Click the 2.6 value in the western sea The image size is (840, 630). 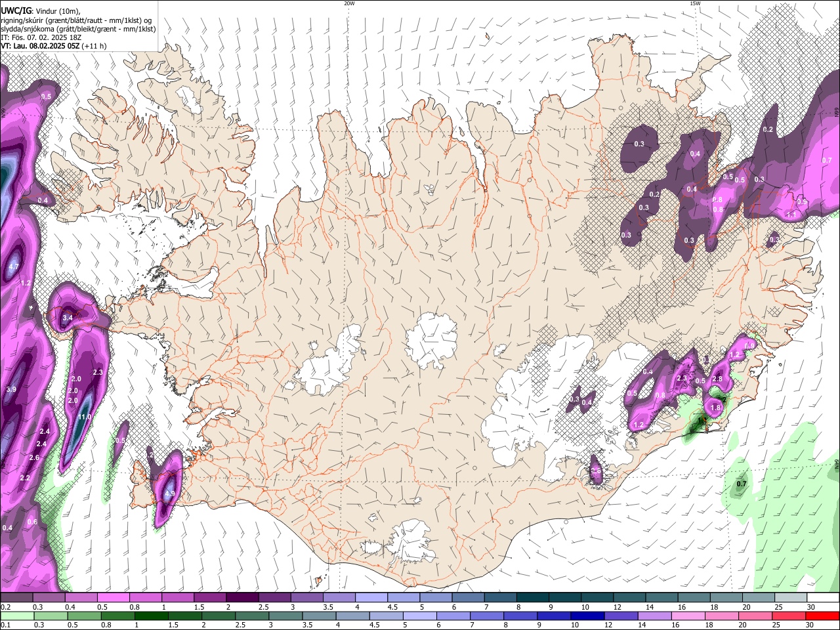(34, 457)
